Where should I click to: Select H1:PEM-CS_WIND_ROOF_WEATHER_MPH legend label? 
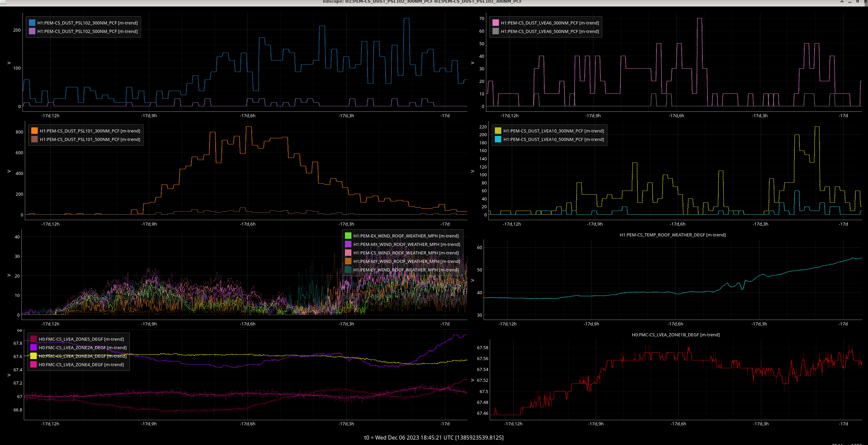pos(406,253)
